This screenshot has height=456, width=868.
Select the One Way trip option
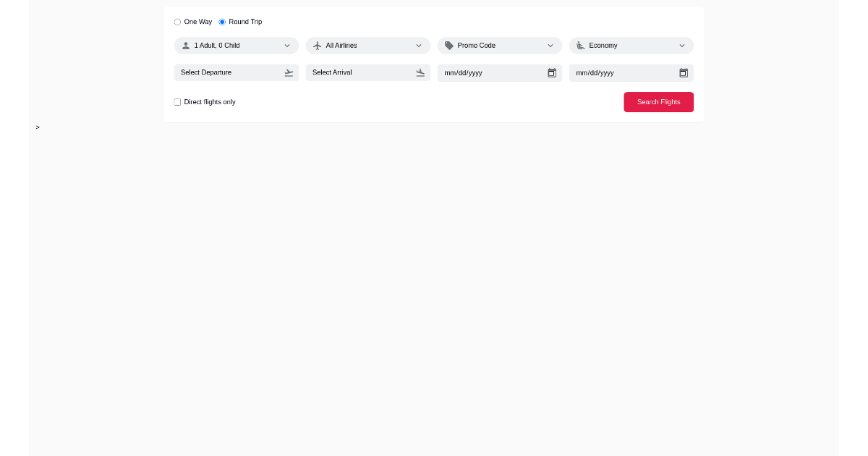click(x=177, y=22)
